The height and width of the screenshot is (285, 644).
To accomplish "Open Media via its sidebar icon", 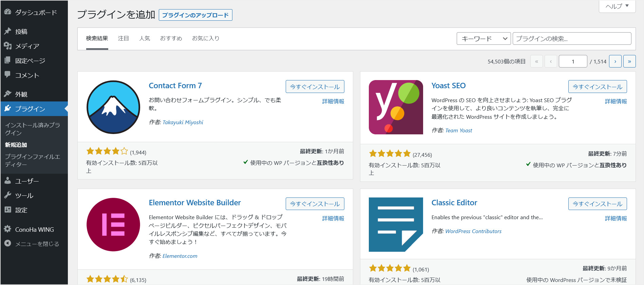I will click(7, 46).
